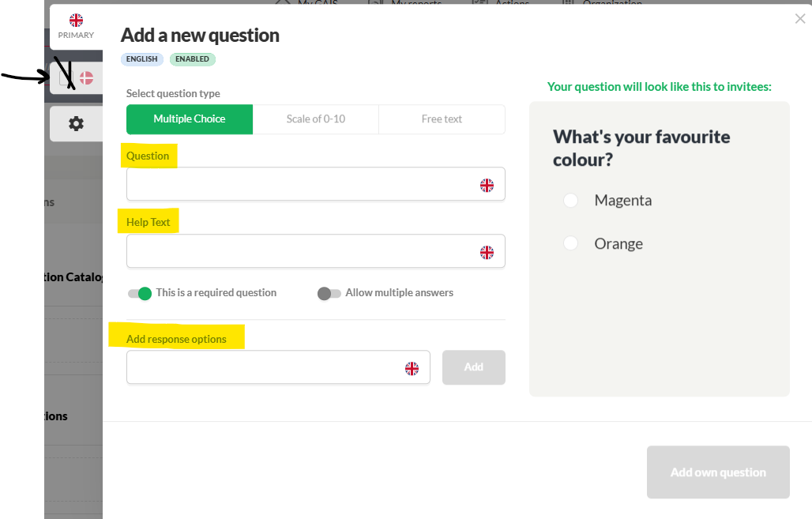Choose Free text question type
The image size is (812, 519).
442,119
